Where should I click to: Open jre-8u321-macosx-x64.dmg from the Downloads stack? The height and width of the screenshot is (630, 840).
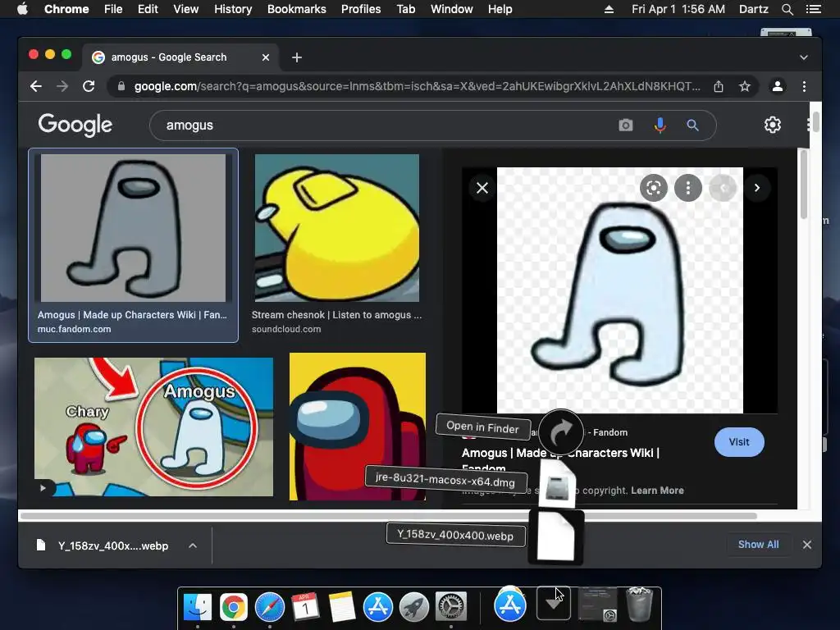pos(557,484)
